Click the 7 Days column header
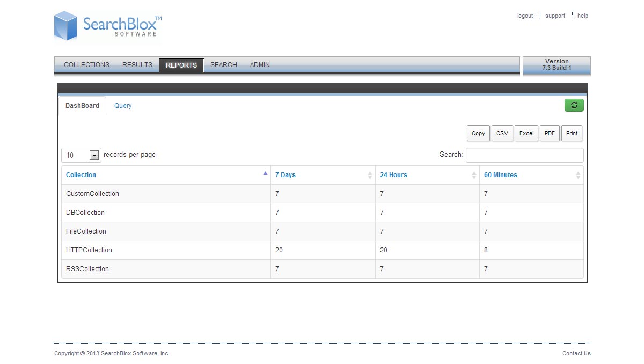This screenshot has width=644, height=364. point(323,175)
